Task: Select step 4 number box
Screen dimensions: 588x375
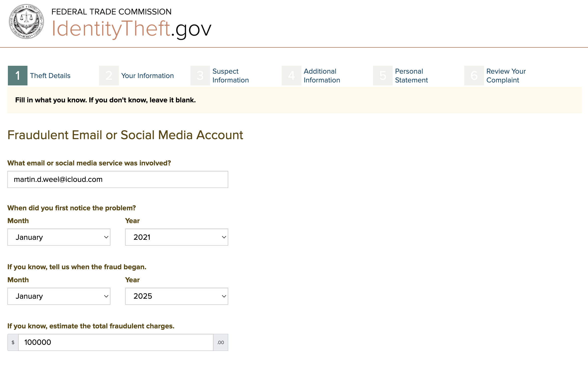Action: point(292,76)
